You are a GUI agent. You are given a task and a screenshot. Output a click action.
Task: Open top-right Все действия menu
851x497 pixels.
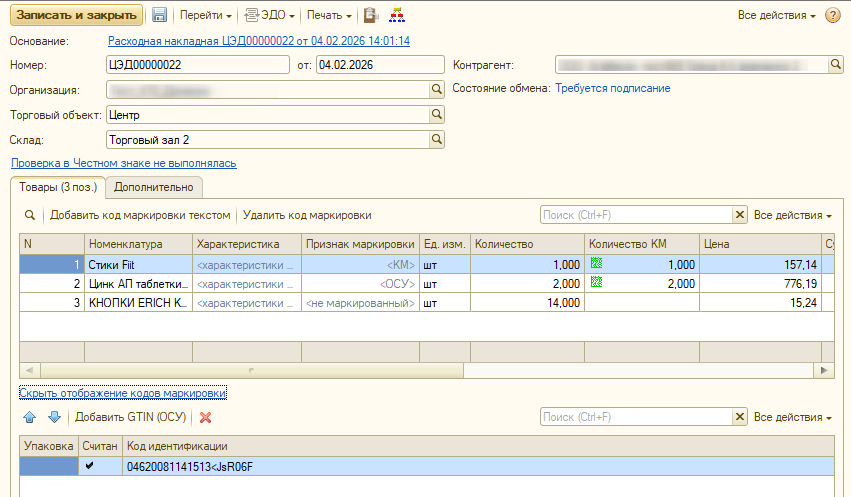click(x=777, y=16)
